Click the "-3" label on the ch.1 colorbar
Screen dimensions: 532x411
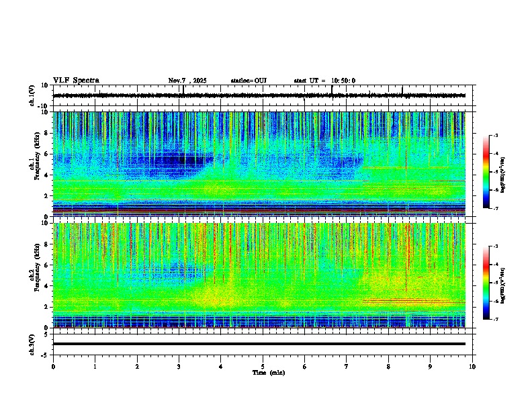(495, 135)
